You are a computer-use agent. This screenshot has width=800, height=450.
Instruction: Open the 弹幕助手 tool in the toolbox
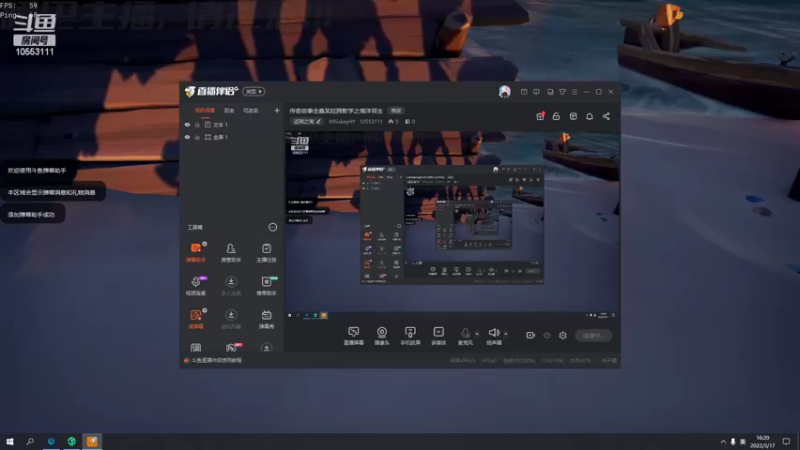point(196,253)
